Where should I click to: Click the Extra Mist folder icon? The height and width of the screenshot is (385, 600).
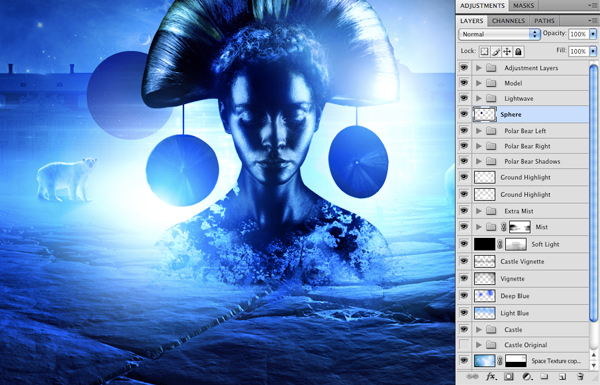point(491,211)
